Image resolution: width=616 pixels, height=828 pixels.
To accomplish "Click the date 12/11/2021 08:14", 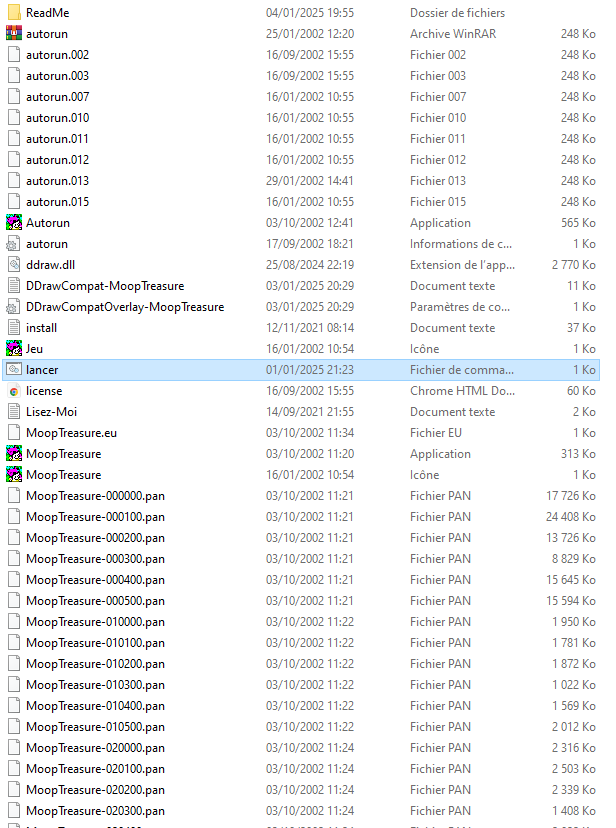I will click(310, 328).
